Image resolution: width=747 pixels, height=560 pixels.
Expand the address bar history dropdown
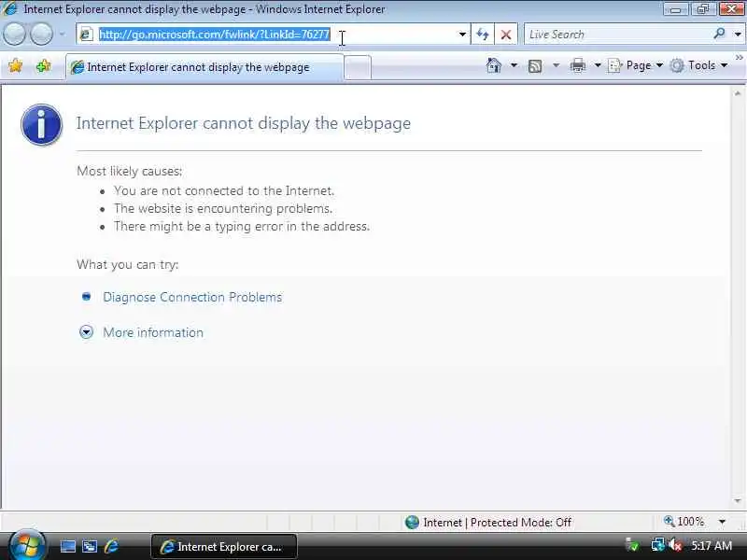462,35
